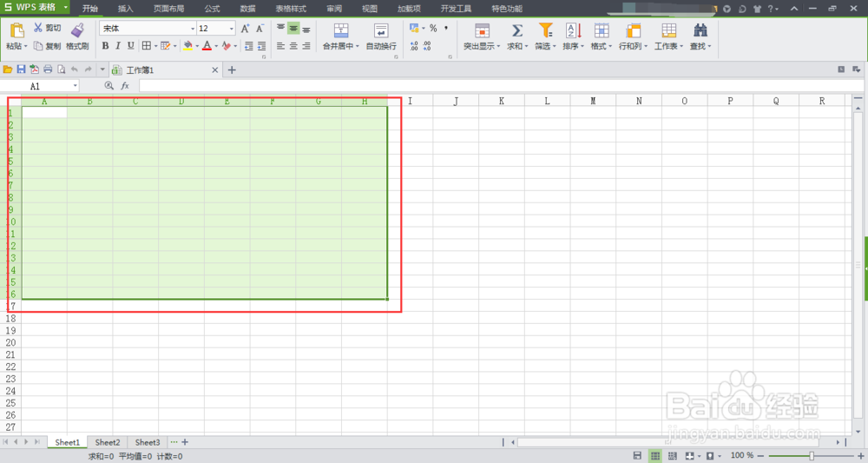Open file with the folder icon
The image size is (868, 463).
click(x=8, y=69)
